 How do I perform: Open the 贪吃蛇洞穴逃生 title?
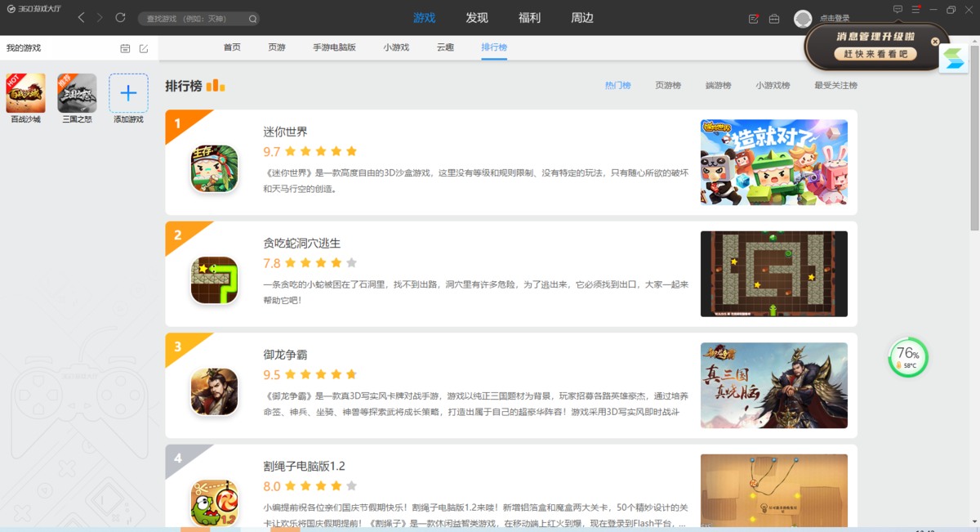pos(301,244)
